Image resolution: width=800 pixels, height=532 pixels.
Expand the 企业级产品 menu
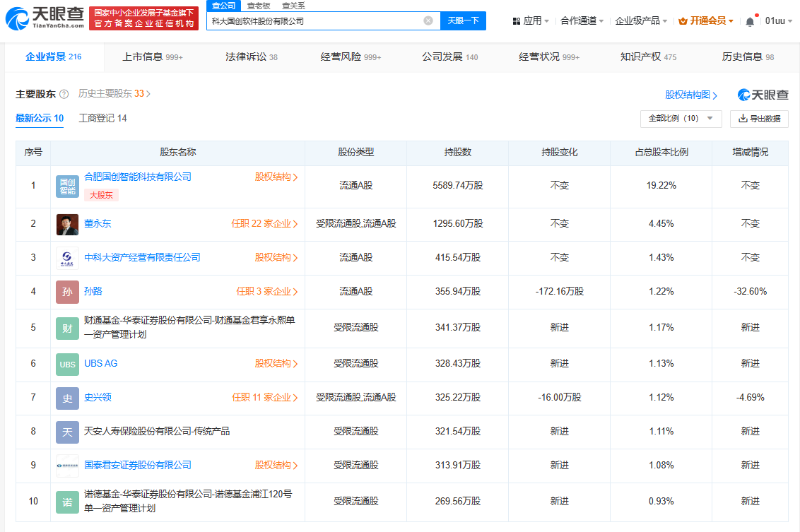(x=640, y=21)
